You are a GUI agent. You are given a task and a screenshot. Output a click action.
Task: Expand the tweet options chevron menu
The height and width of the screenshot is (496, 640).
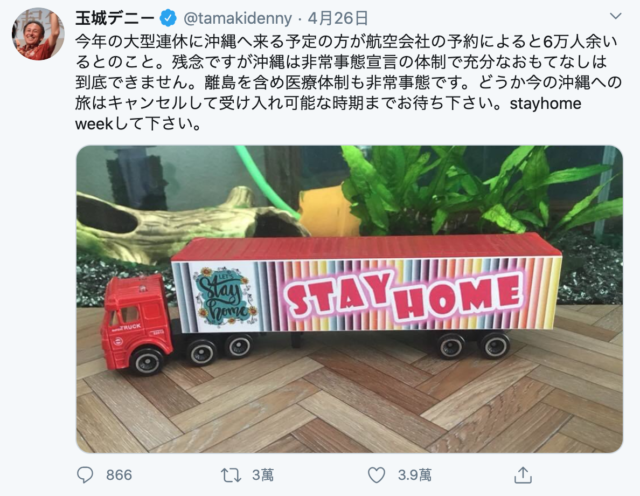pyautogui.click(x=615, y=16)
